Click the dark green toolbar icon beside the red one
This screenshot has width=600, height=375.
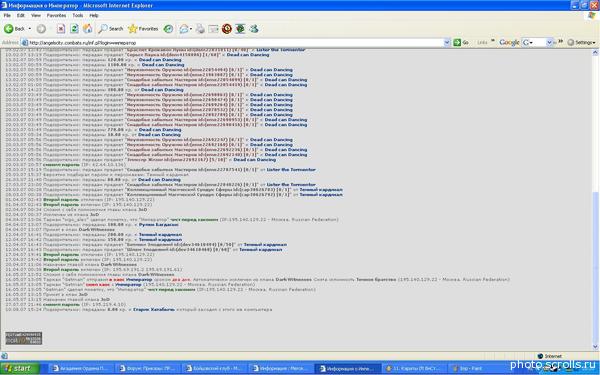(x=240, y=29)
